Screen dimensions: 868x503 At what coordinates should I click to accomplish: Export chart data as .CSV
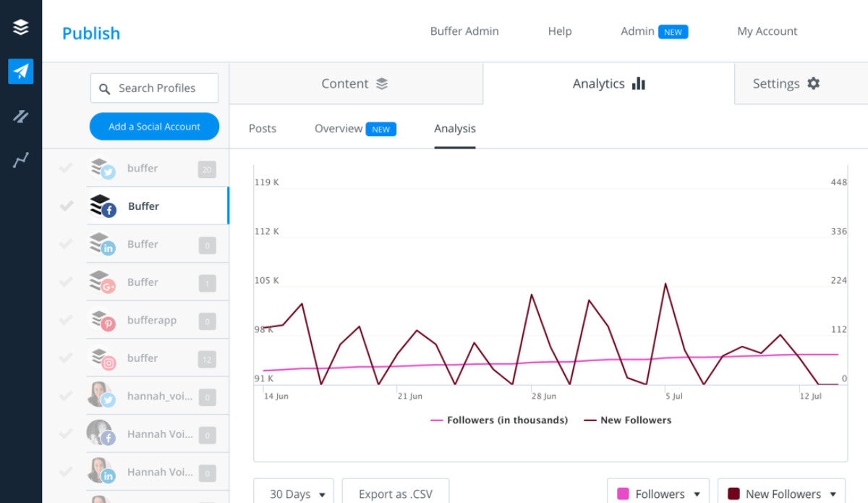coord(395,494)
